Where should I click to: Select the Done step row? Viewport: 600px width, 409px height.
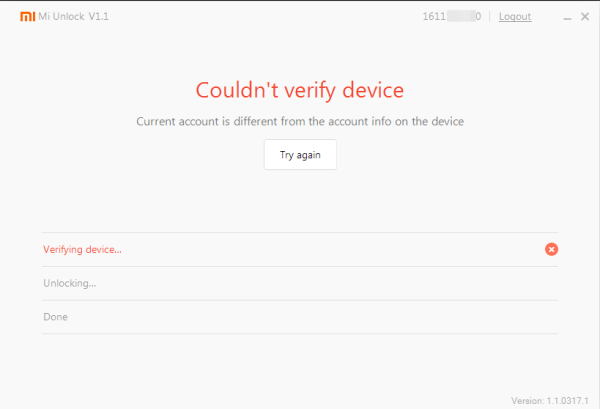pyautogui.click(x=300, y=317)
